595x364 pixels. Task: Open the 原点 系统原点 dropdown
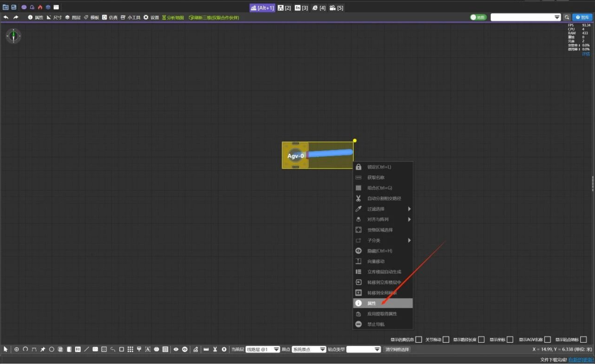(x=309, y=349)
